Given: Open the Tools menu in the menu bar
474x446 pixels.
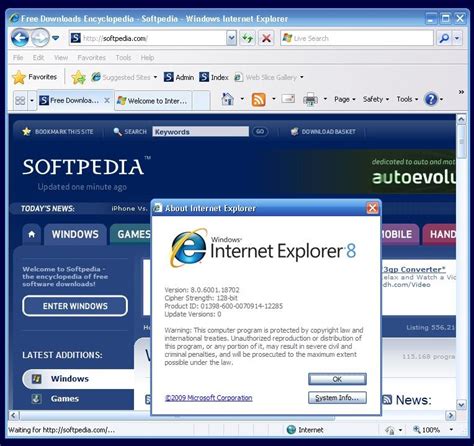Looking at the screenshot, I should tap(123, 58).
